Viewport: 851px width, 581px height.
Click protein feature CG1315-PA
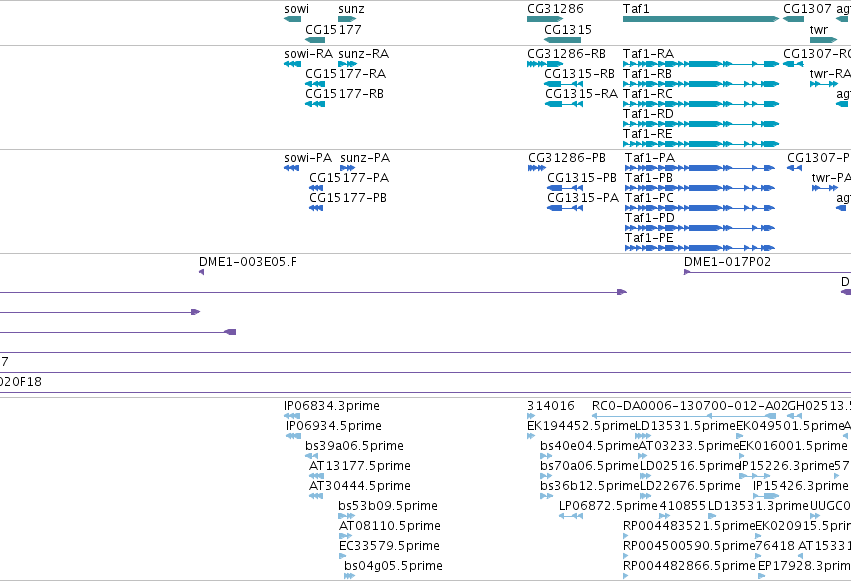[564, 208]
